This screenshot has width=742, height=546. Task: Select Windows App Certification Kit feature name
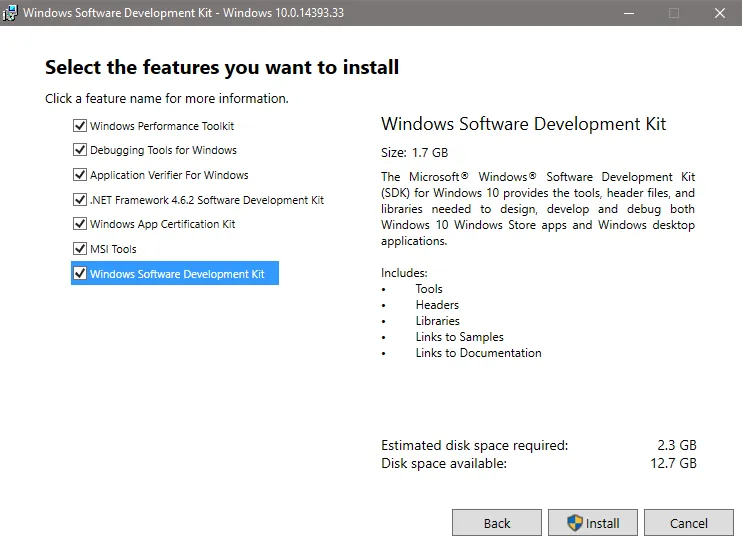[162, 224]
